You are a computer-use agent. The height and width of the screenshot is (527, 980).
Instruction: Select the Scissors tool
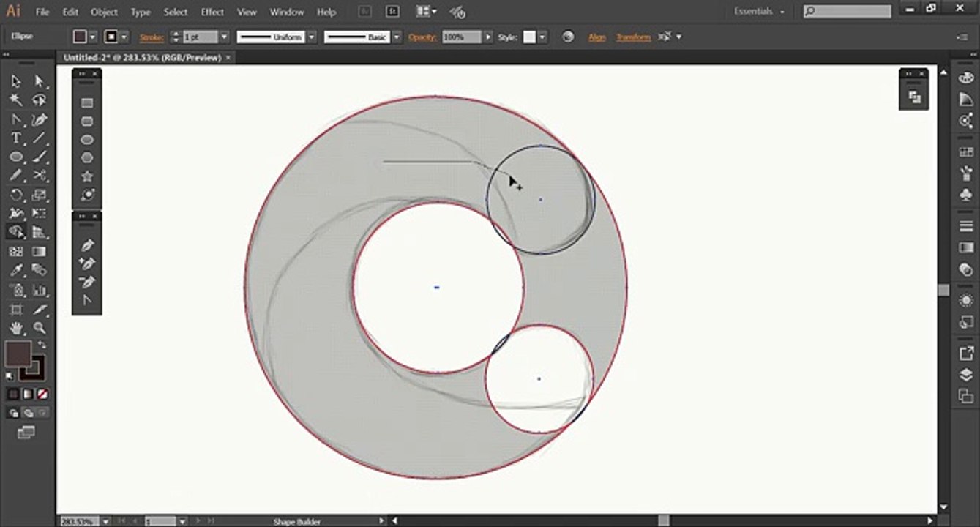pos(40,176)
